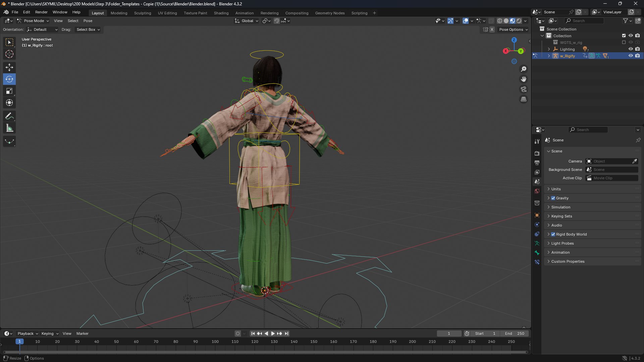Image resolution: width=644 pixels, height=362 pixels.
Task: Select the Select Box tool icon
Action: (9, 42)
